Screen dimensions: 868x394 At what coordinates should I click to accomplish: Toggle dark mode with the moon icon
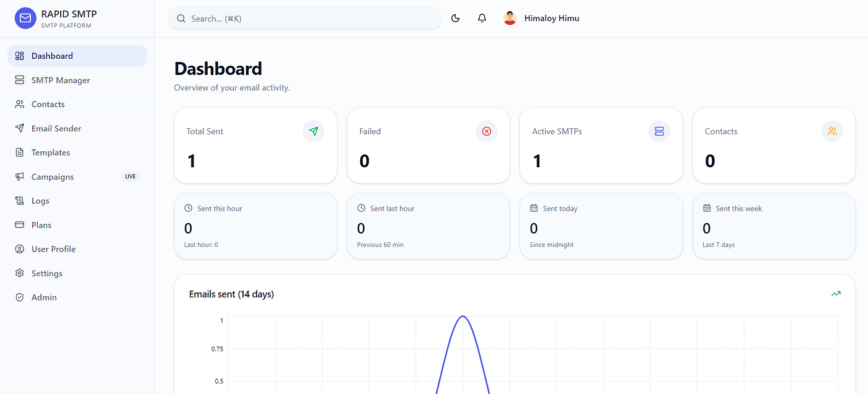click(455, 19)
